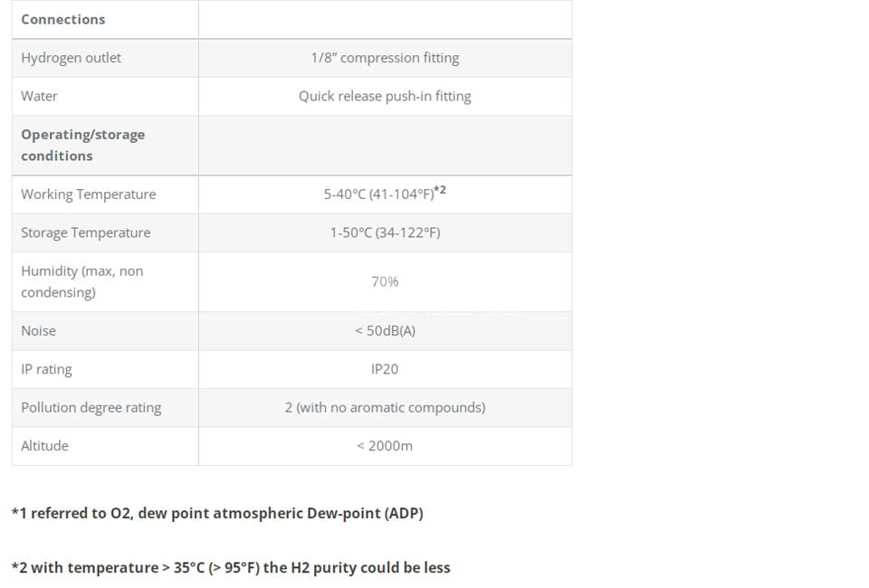Click the Pollution degree rating label
Image resolution: width=869 pixels, height=588 pixels.
pos(91,407)
